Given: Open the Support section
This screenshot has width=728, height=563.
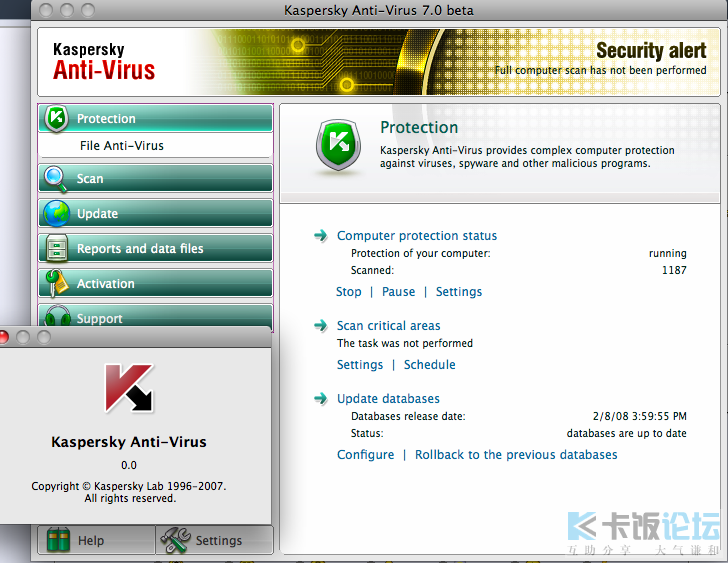Looking at the screenshot, I should 156,316.
